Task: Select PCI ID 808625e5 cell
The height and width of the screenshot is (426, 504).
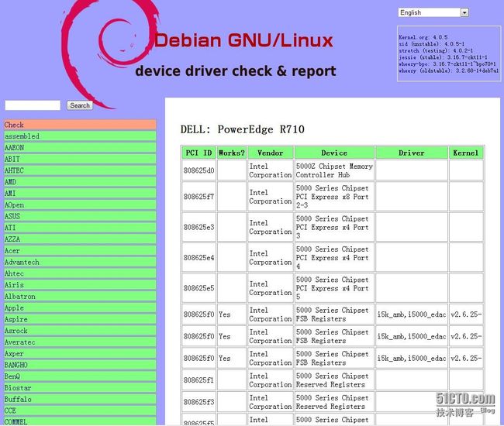Action: pyautogui.click(x=198, y=288)
